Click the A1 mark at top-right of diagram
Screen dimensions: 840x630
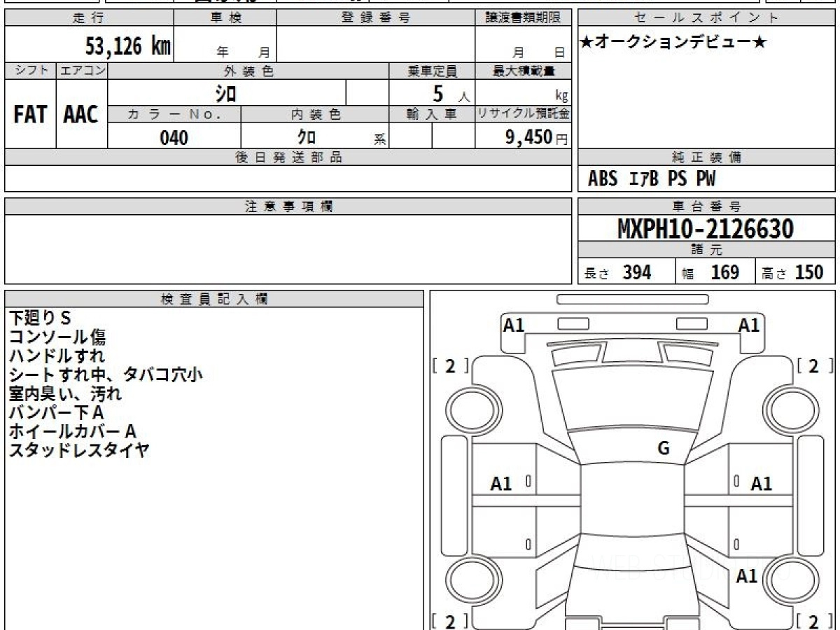pyautogui.click(x=749, y=325)
